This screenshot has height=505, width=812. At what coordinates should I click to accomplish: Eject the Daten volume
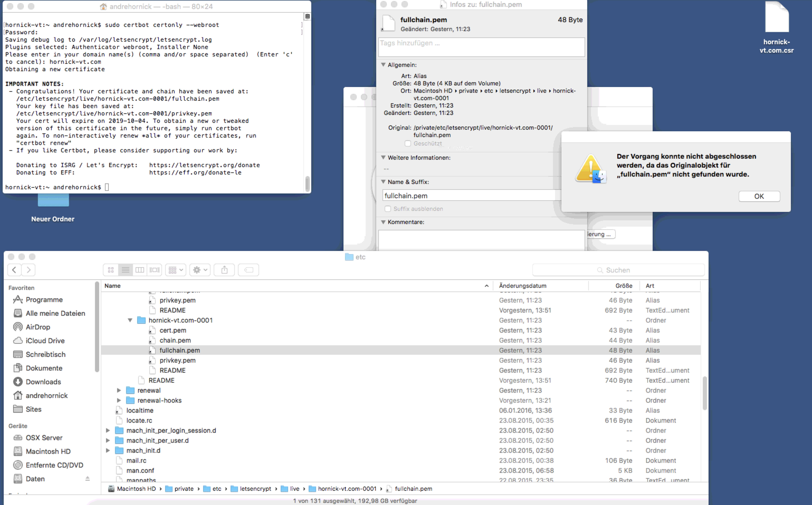87,479
